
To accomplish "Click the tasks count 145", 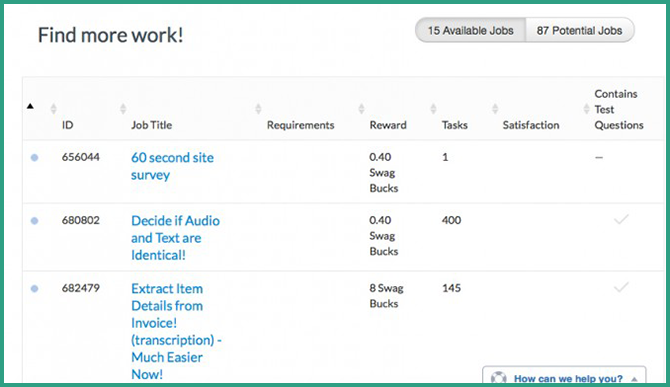I will (x=451, y=288).
